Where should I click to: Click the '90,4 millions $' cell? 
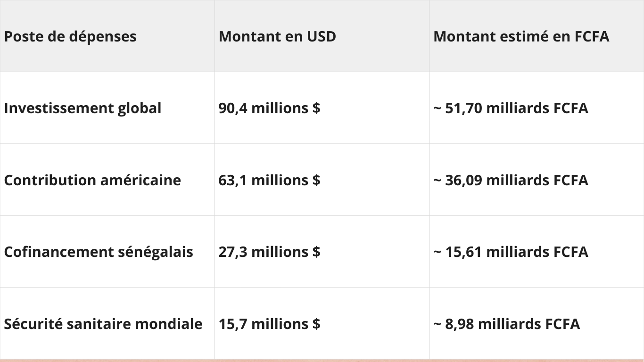coord(269,108)
